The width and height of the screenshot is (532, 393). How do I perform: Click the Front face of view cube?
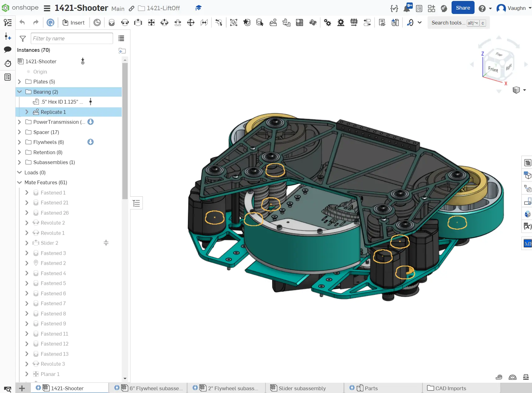(493, 69)
